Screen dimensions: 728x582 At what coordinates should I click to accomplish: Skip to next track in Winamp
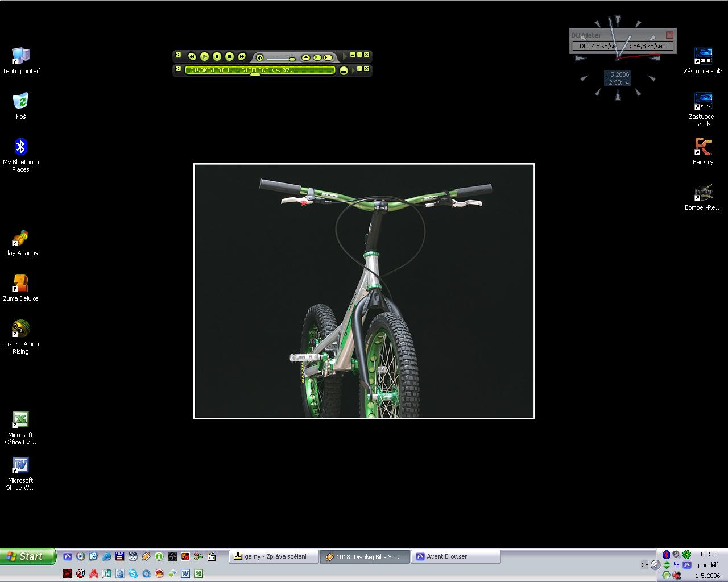(x=242, y=56)
